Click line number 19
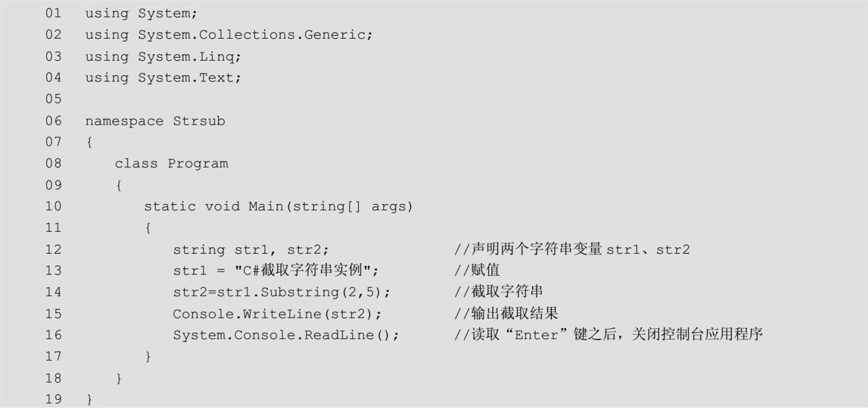The image size is (868, 408). [x=53, y=399]
